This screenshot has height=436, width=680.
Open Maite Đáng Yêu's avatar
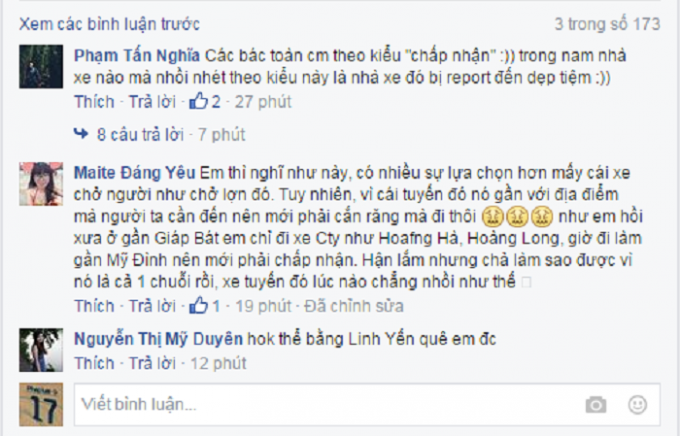(41, 184)
